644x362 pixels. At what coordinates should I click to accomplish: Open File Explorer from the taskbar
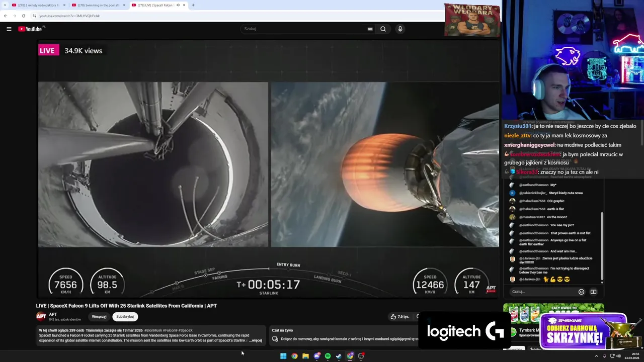(305, 356)
